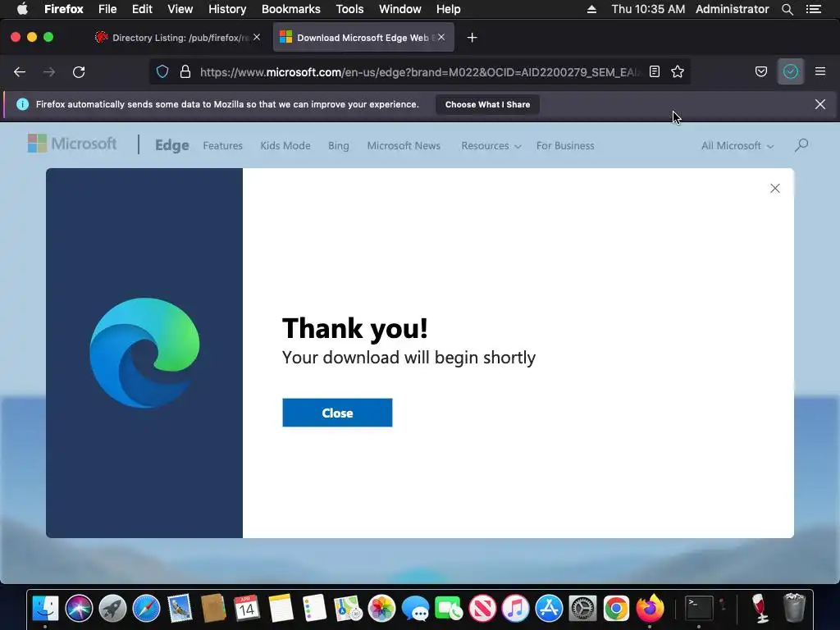Open the Microsoft News link
This screenshot has width=840, height=630.
pos(404,146)
